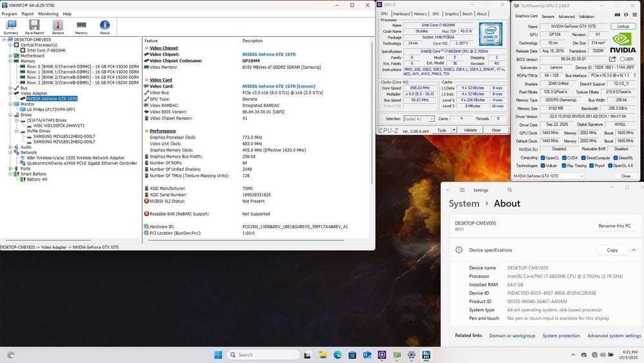Toggle the OpenGL 4.6 checkbox in GPU-Z

(611, 166)
